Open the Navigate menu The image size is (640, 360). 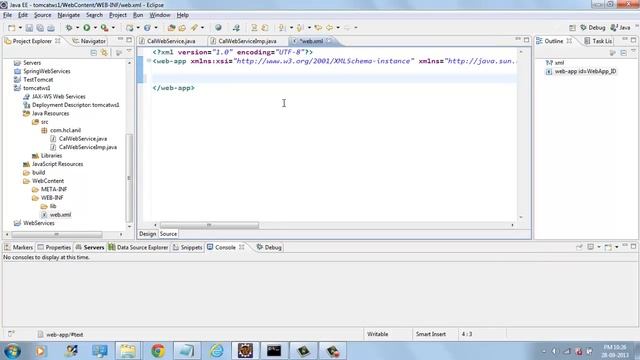pyautogui.click(x=69, y=15)
